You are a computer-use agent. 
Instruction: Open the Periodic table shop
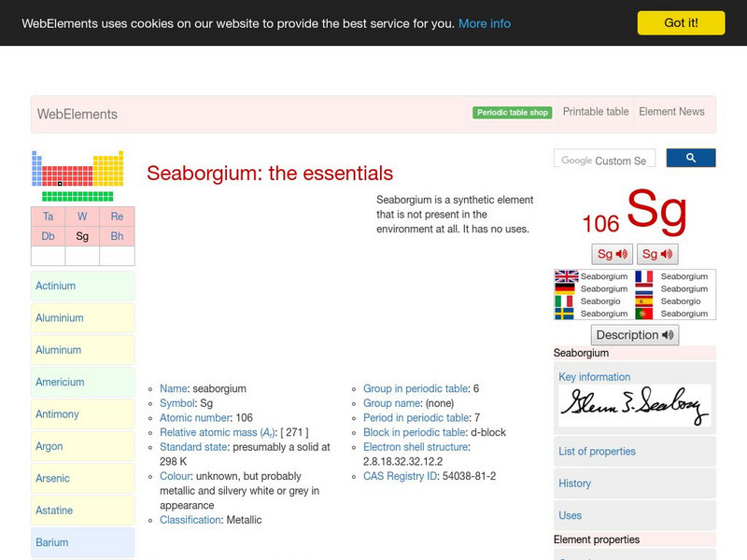pos(512,111)
